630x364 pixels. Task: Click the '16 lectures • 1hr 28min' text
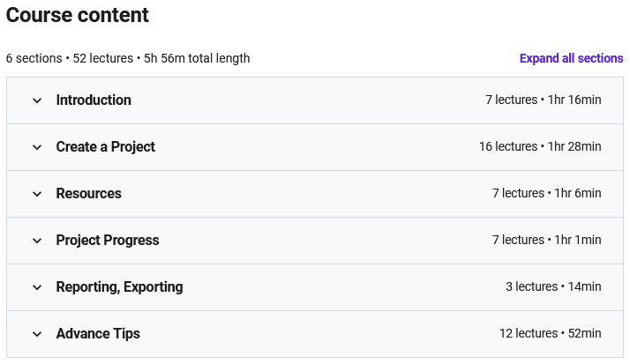pyautogui.click(x=540, y=147)
